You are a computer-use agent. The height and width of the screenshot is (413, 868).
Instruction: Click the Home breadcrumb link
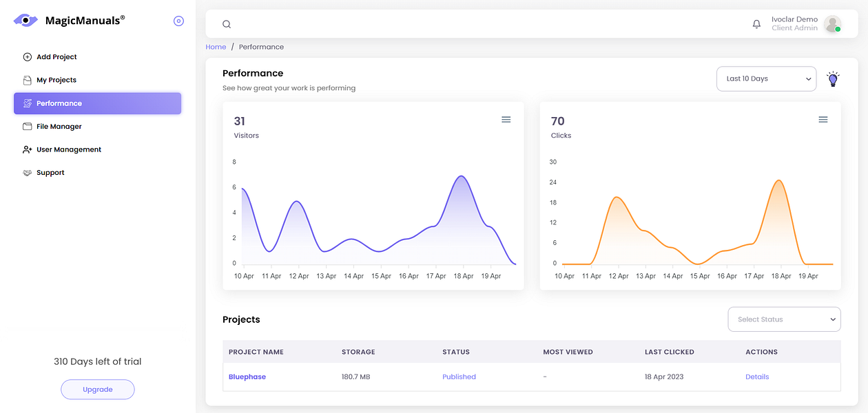click(216, 47)
